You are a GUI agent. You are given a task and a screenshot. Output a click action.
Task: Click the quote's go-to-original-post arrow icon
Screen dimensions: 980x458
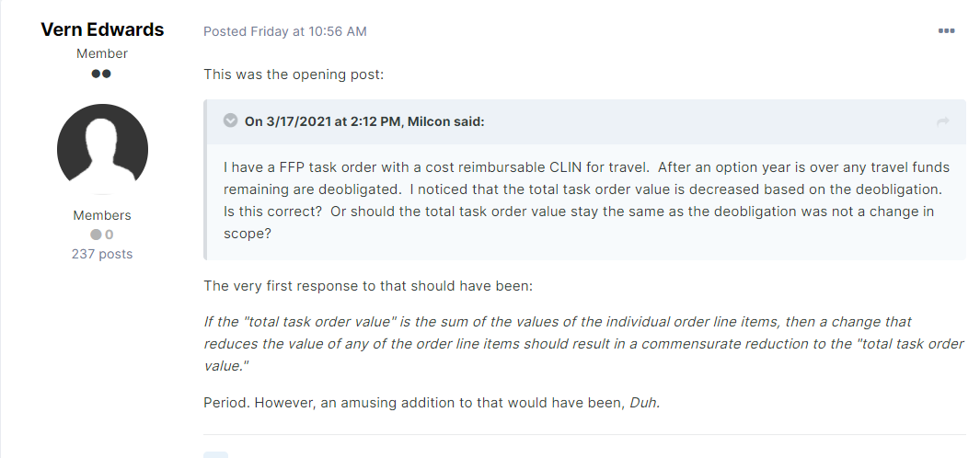coord(942,121)
